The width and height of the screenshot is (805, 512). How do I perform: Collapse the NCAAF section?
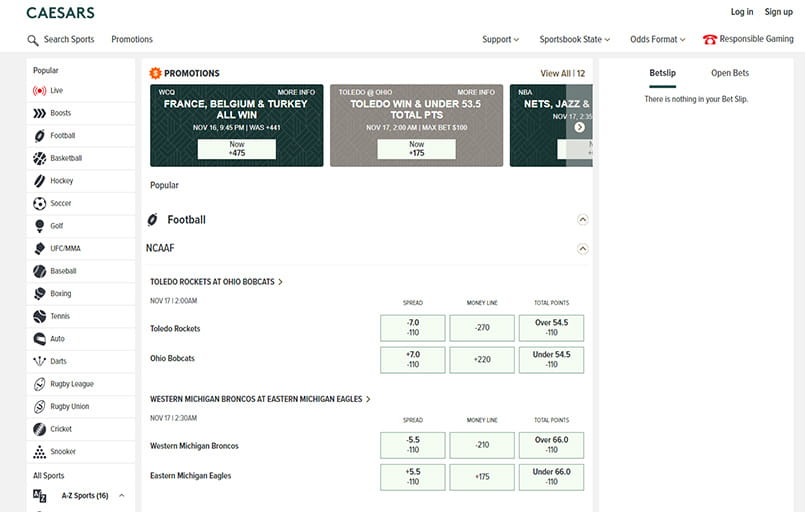(x=583, y=249)
